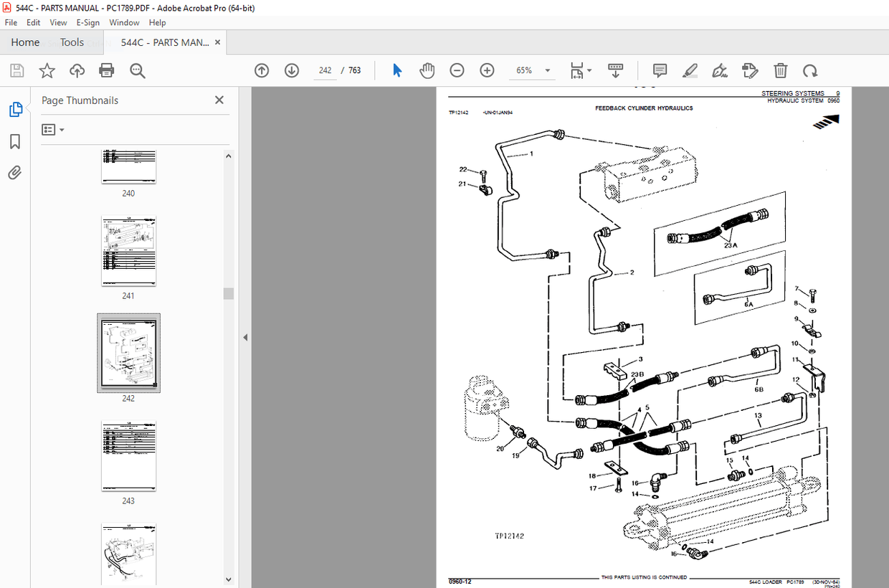889x588 pixels.
Task: Add a sticky note comment
Action: click(x=659, y=70)
